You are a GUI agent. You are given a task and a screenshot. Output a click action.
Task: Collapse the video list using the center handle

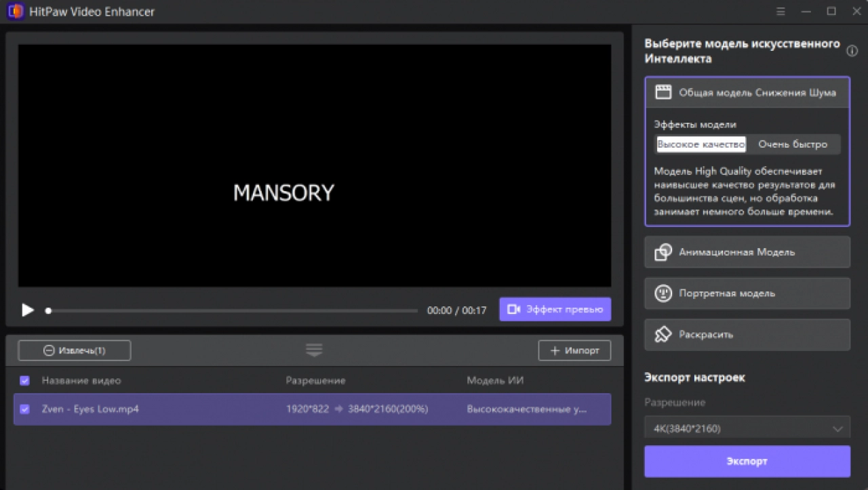coord(314,350)
